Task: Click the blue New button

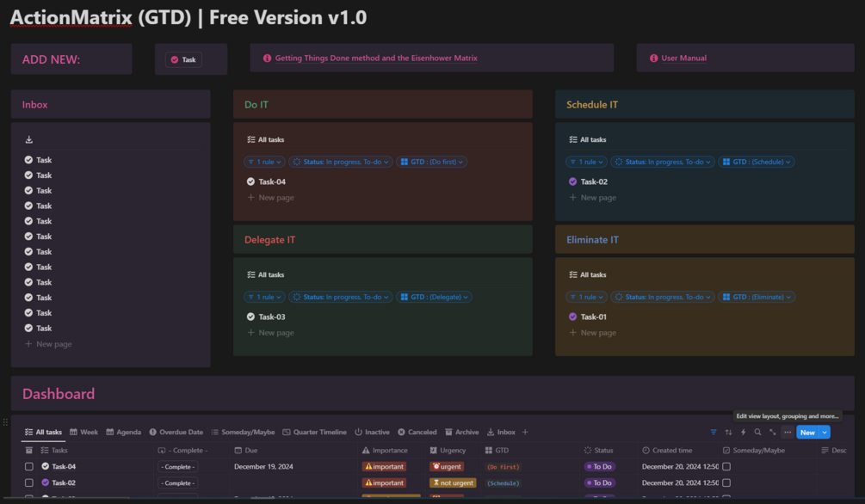Action: [x=807, y=433]
